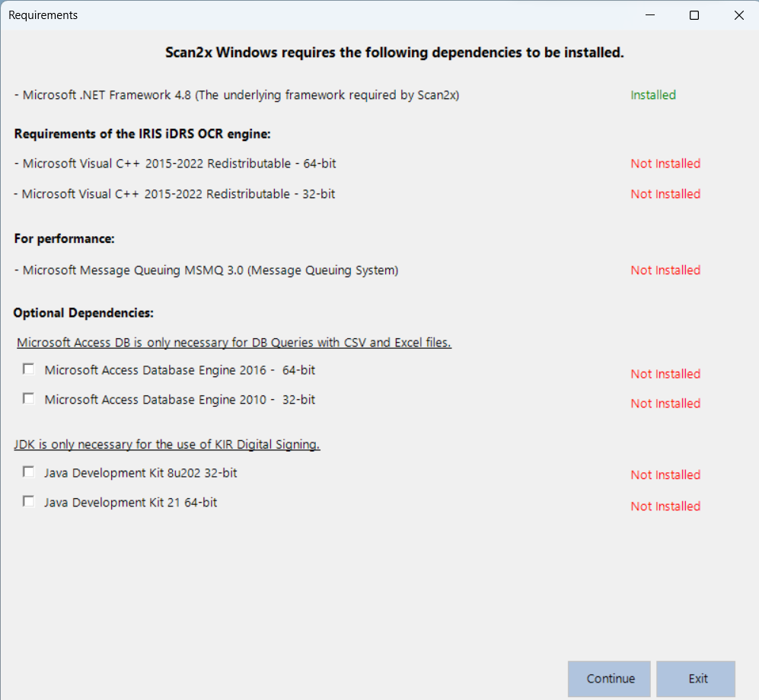Click Not Installed status for Visual C++ 32-bit
The height and width of the screenshot is (700, 759).
click(x=665, y=194)
